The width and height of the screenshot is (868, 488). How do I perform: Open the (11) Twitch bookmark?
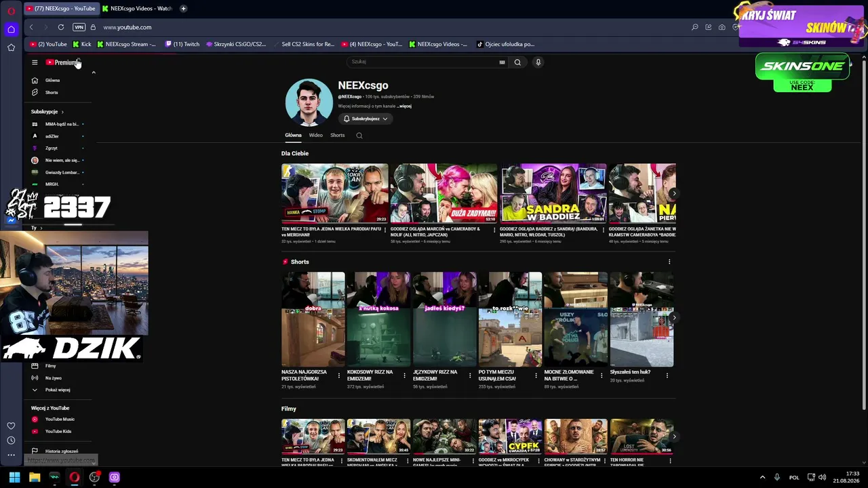coord(182,44)
